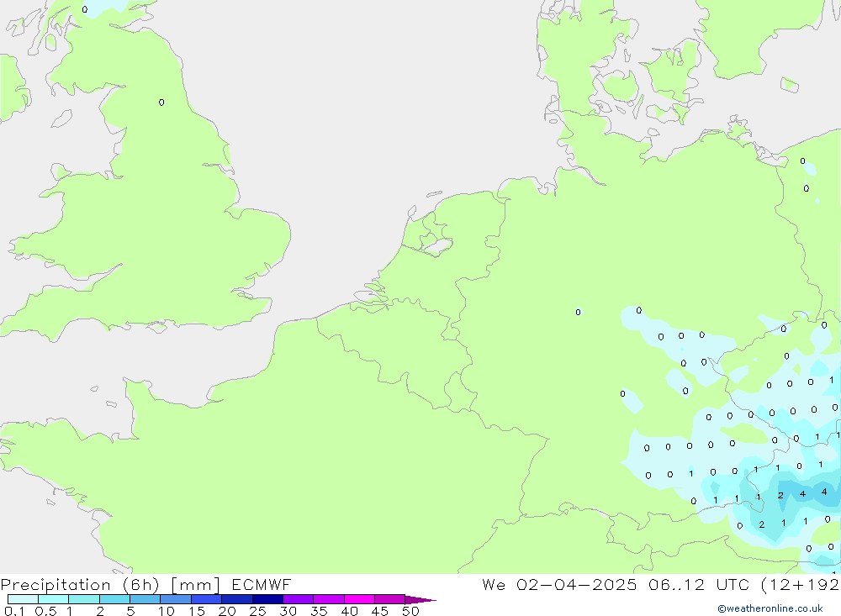Image resolution: width=841 pixels, height=616 pixels.
Task: Open the weatheronline.co.uk copyright link
Action: [x=770, y=608]
